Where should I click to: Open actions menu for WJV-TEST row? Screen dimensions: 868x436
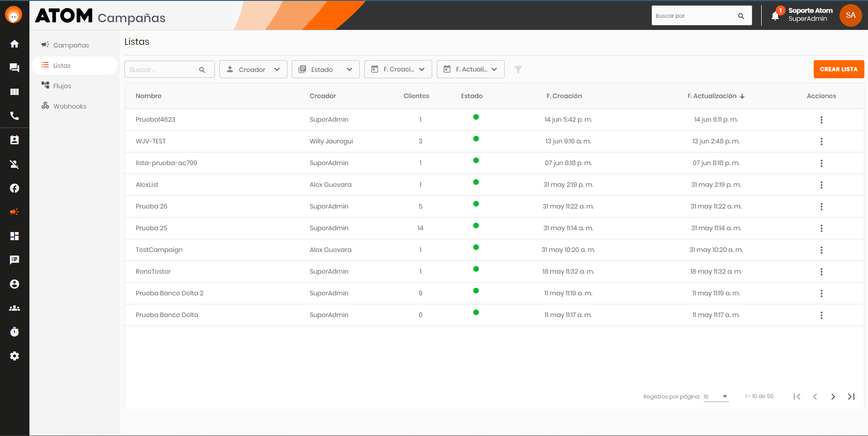(821, 142)
